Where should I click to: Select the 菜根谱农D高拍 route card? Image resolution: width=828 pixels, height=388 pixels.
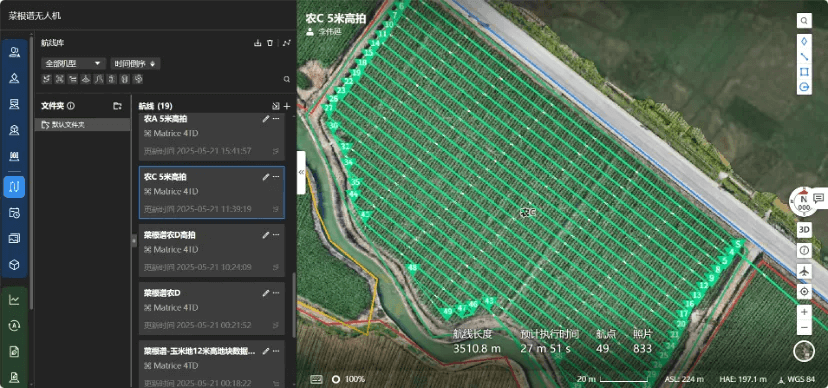click(212, 251)
